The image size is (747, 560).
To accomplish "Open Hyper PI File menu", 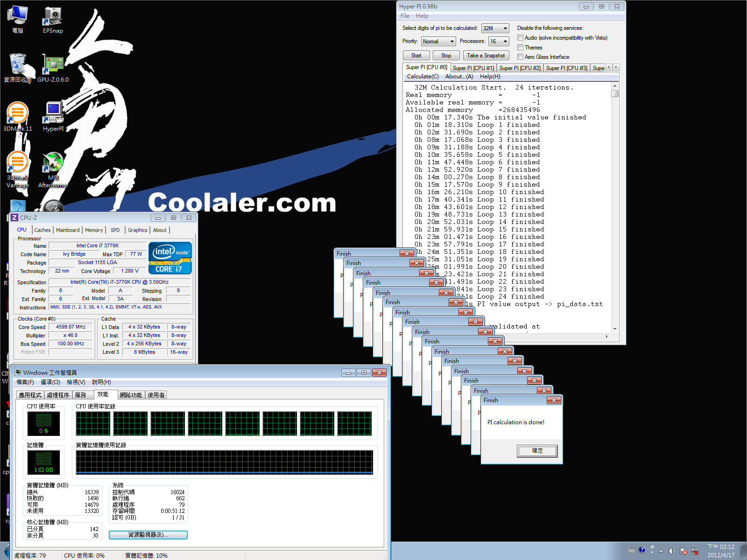I will pyautogui.click(x=405, y=16).
